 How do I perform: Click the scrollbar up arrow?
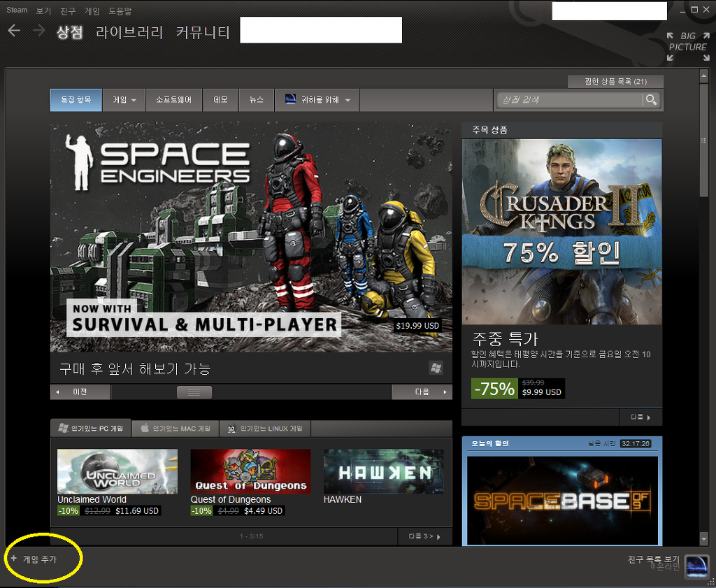[703, 76]
